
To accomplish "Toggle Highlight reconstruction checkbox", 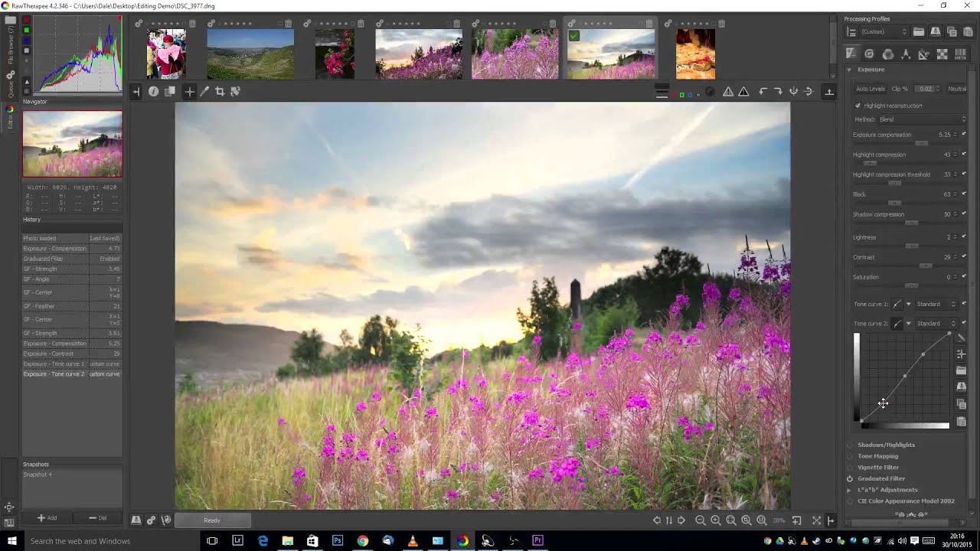I will 857,106.
